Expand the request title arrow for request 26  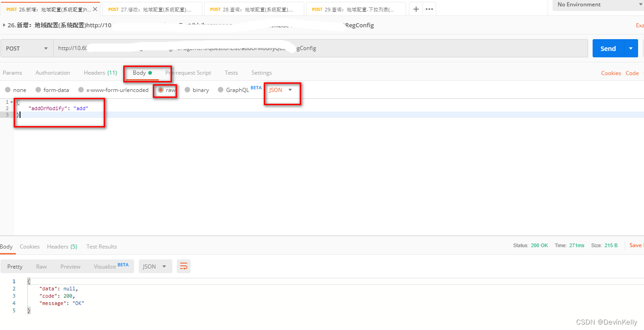click(x=4, y=25)
